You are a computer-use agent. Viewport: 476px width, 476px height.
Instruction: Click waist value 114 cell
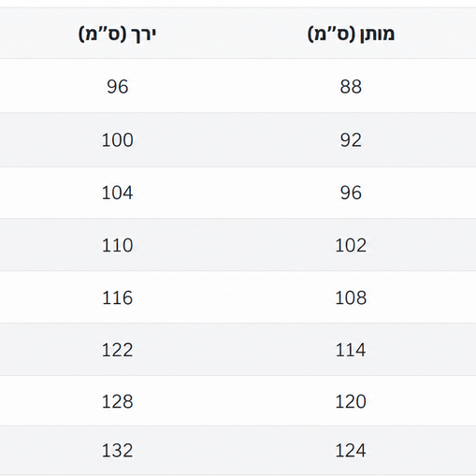click(x=351, y=350)
